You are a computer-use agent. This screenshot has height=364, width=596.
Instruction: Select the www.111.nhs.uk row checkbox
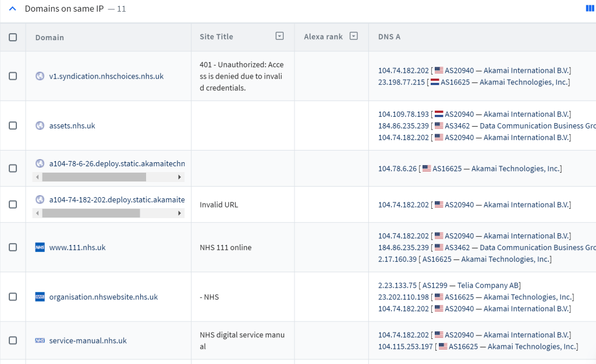[x=13, y=247]
